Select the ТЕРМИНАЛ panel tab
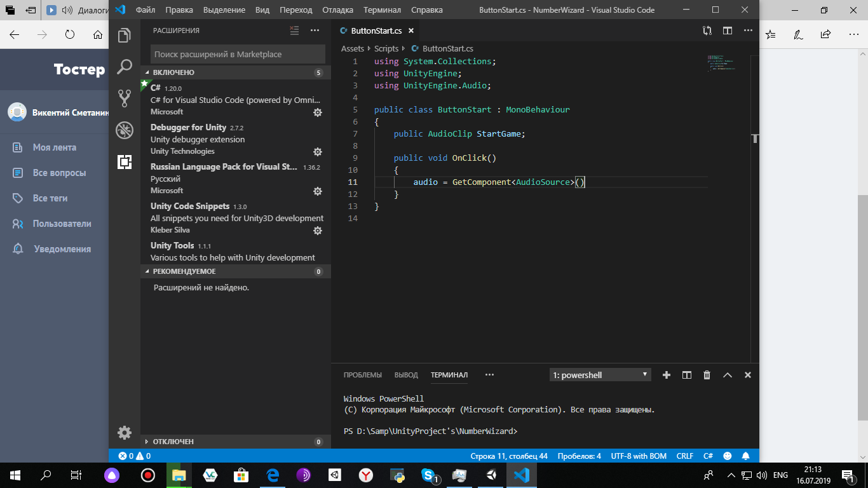 [x=449, y=375]
